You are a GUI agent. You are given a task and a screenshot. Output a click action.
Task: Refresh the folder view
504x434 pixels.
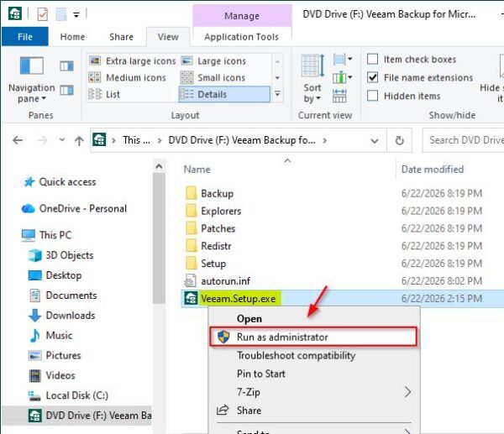click(399, 140)
